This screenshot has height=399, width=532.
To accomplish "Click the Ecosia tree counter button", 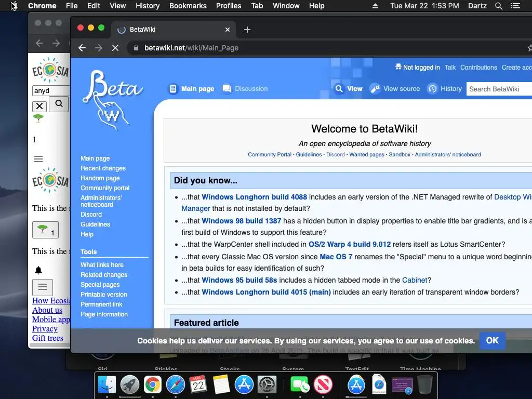I will coord(46,230).
